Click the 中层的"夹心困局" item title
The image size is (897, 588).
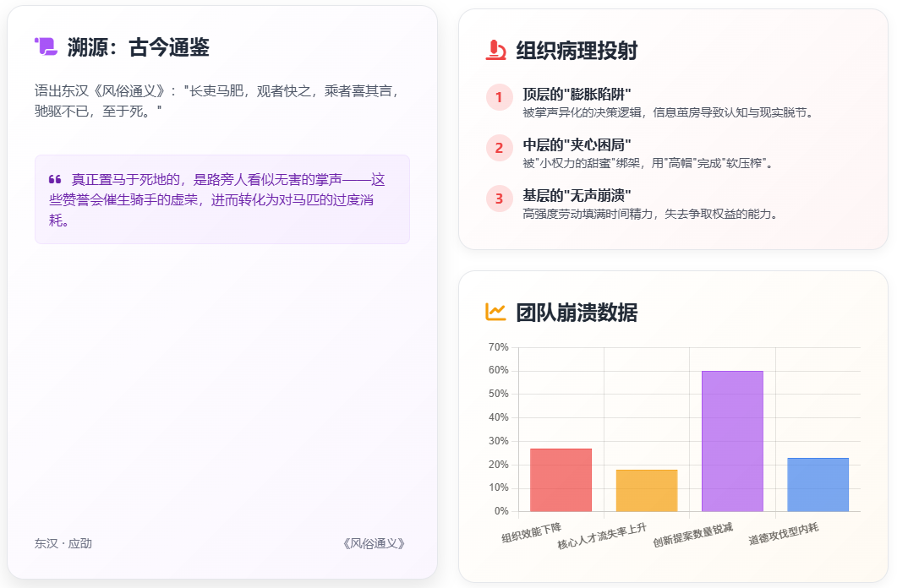(x=577, y=145)
